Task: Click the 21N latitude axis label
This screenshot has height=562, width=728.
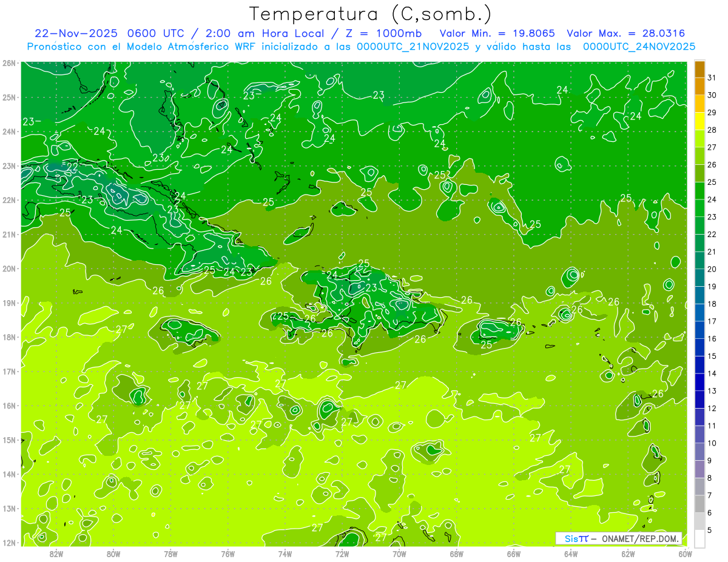Action: click(x=9, y=234)
